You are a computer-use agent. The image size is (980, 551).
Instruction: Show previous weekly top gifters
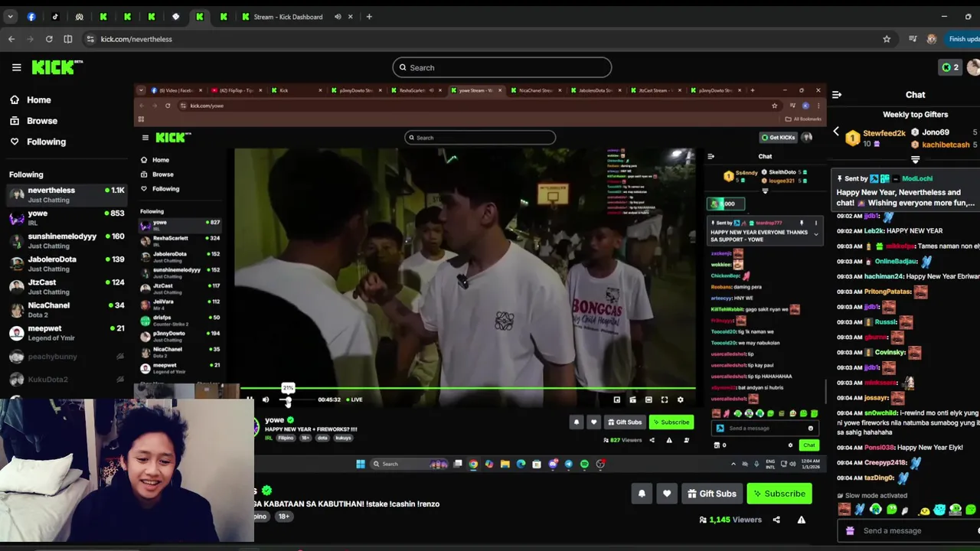pyautogui.click(x=836, y=132)
